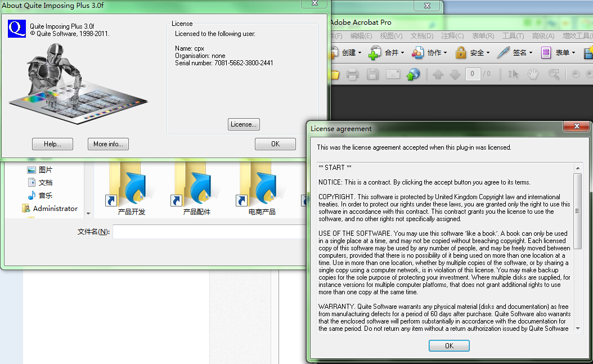This screenshot has width=593, height=364.
Task: Click the Save floppy icon in Acrobat
Action: (x=372, y=74)
